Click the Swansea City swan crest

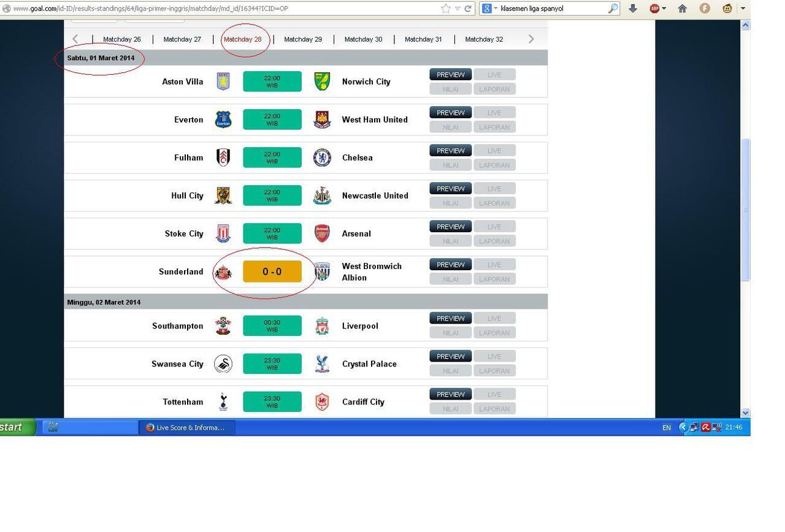click(x=223, y=364)
